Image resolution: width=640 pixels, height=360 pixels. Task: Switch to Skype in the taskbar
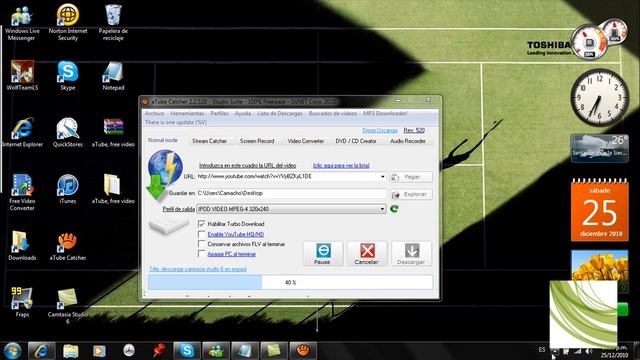(x=187, y=351)
